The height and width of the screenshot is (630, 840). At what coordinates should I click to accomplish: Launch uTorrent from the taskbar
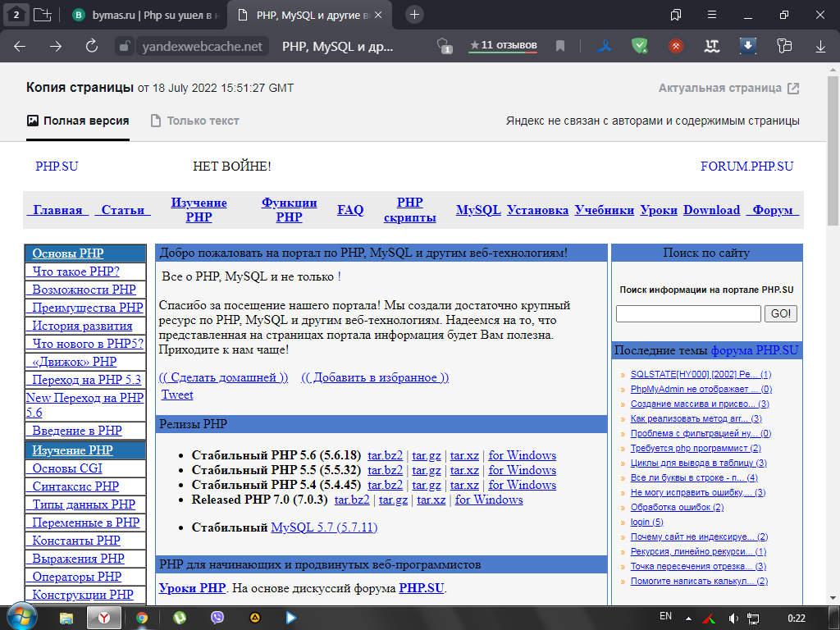coord(180,617)
